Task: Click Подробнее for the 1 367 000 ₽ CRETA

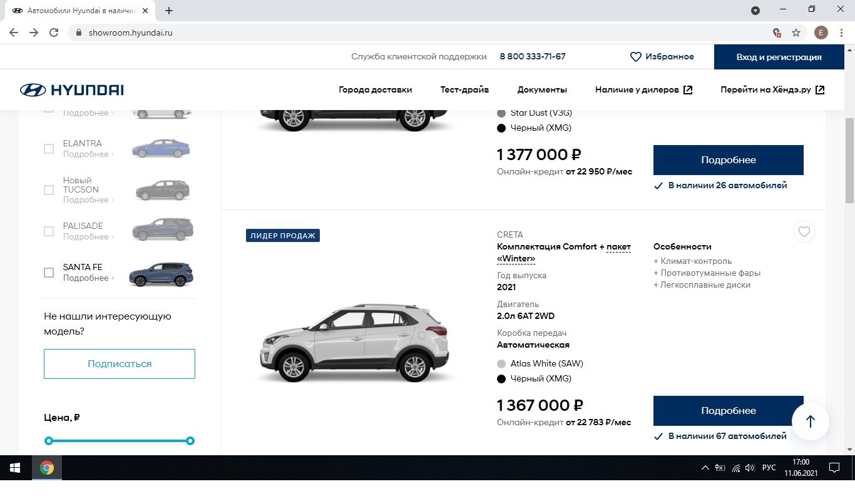Action: click(729, 411)
